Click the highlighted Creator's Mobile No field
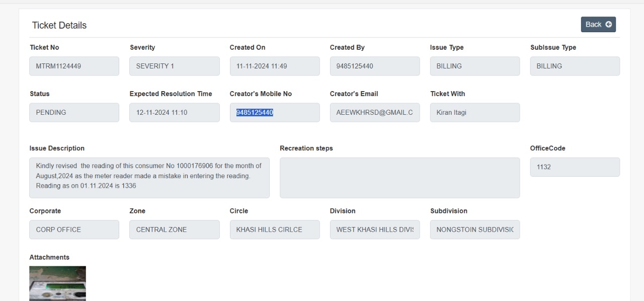The image size is (644, 301). tap(275, 112)
